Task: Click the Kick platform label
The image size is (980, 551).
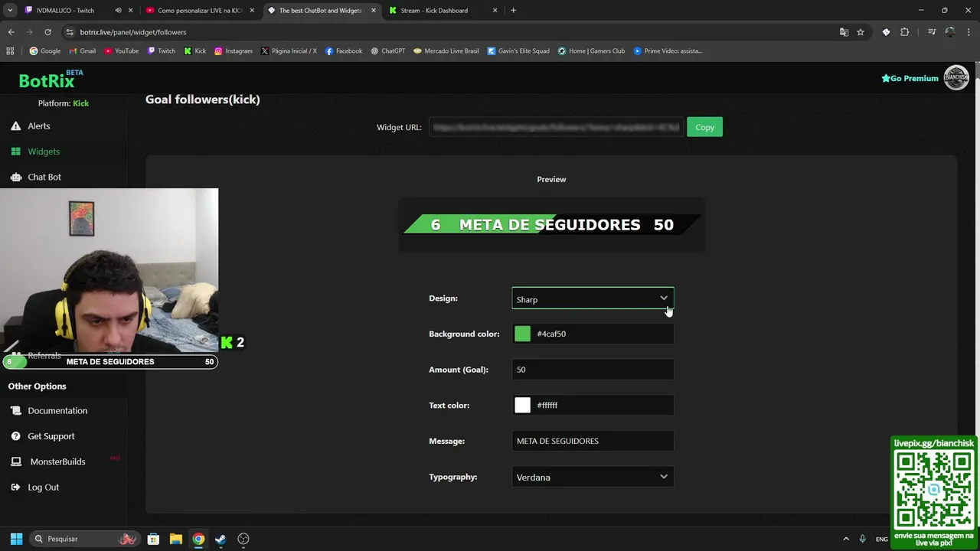Action: pyautogui.click(x=80, y=103)
